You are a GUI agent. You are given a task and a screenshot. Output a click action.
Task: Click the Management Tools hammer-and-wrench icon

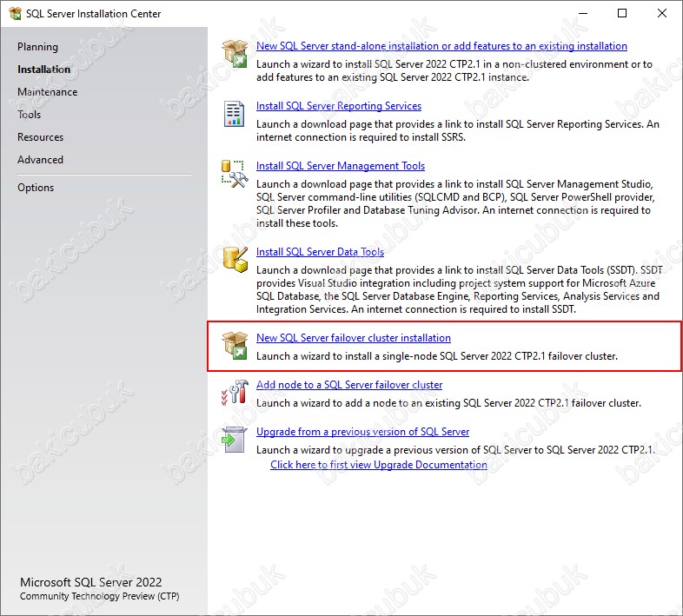pos(235,174)
